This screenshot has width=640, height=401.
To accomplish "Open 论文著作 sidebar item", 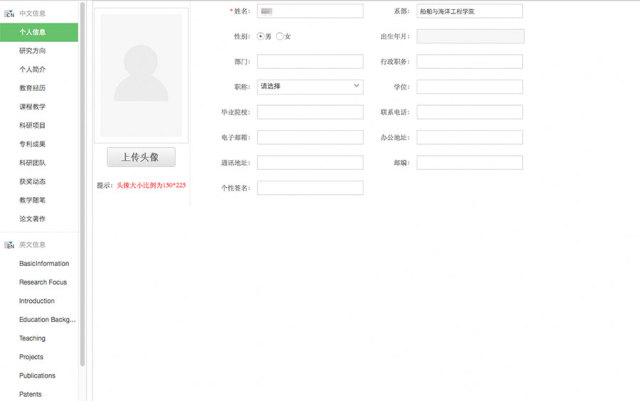I will pos(33,218).
